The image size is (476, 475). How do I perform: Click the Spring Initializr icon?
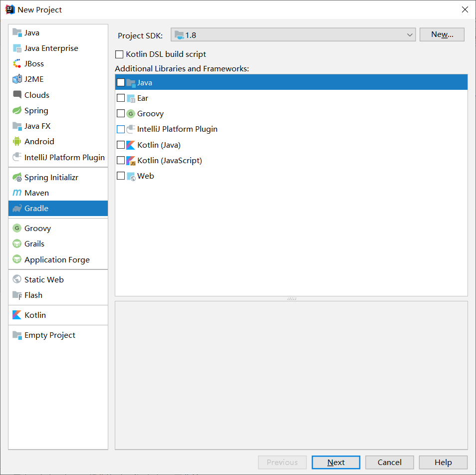pos(17,177)
